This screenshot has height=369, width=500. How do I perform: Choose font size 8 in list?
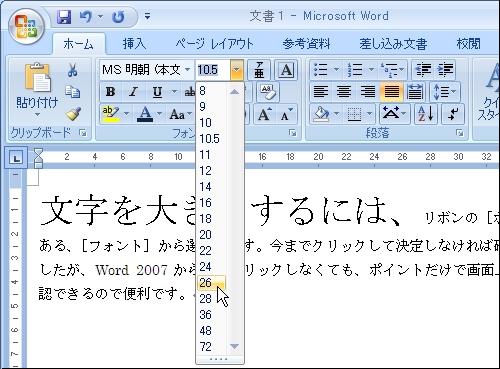(x=211, y=91)
